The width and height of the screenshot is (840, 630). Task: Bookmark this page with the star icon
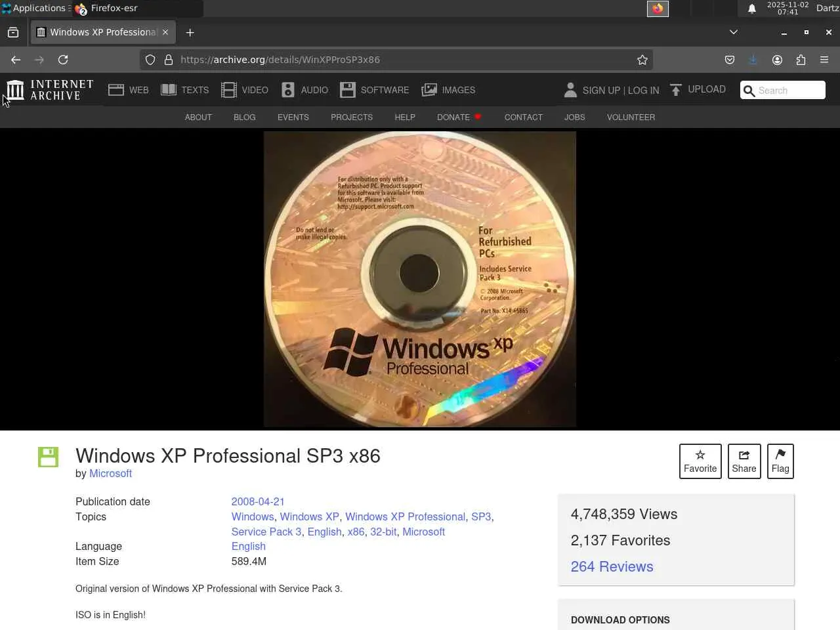[x=642, y=60]
